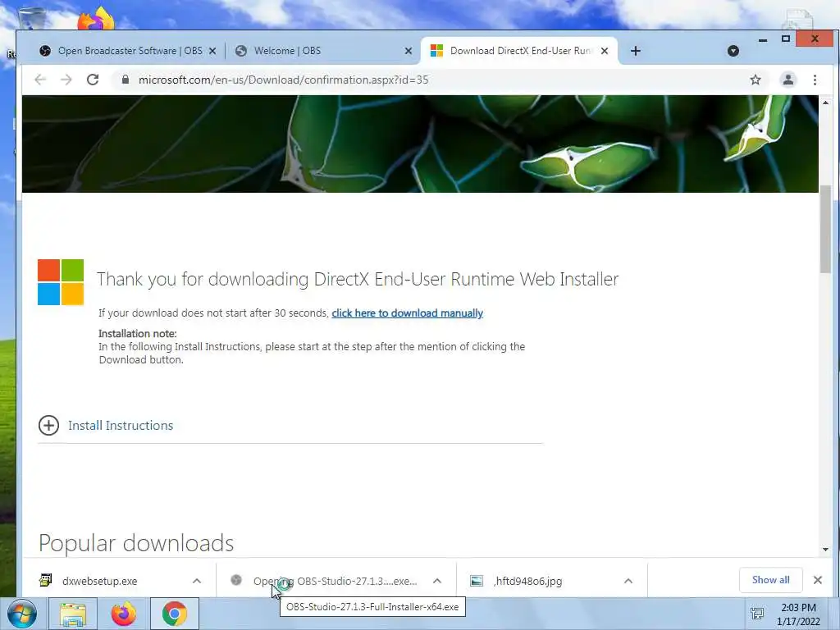The width and height of the screenshot is (840, 630).
Task: Click the page scrollbar up arrow
Action: point(825,103)
